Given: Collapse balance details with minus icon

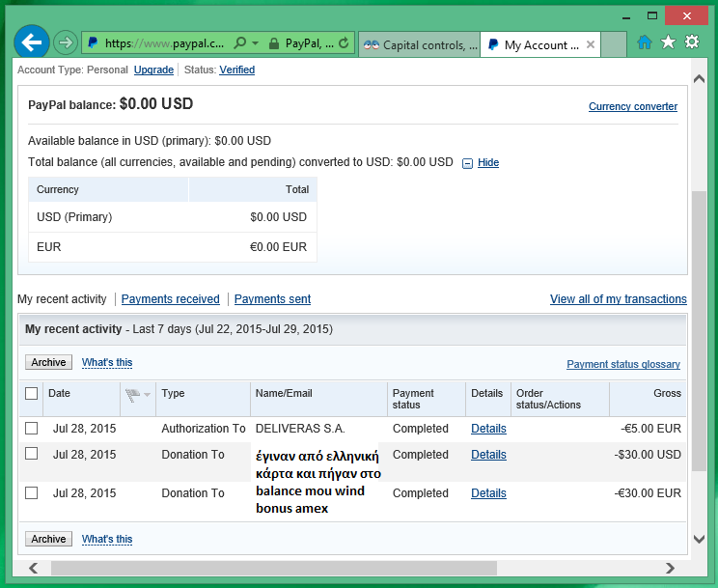Looking at the screenshot, I should tap(467, 163).
